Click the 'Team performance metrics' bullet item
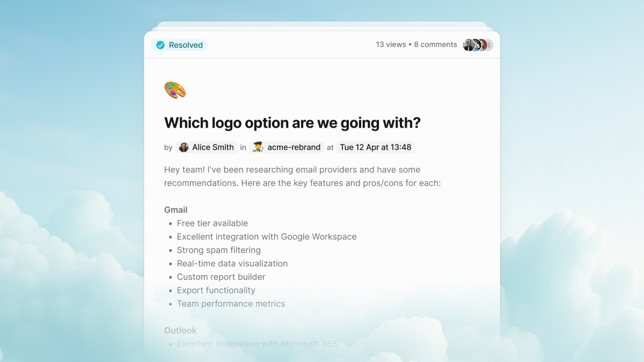 pyautogui.click(x=231, y=304)
